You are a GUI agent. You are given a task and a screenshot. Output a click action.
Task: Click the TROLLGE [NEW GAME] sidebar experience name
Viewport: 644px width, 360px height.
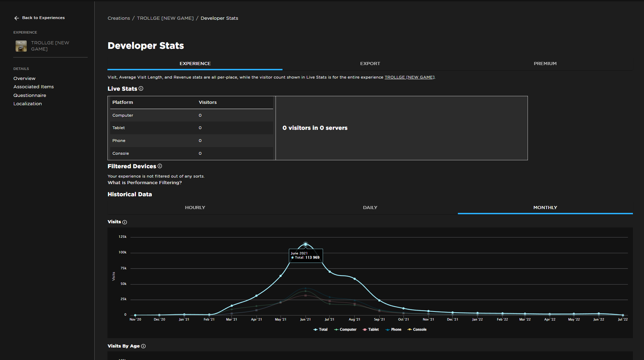tap(50, 46)
